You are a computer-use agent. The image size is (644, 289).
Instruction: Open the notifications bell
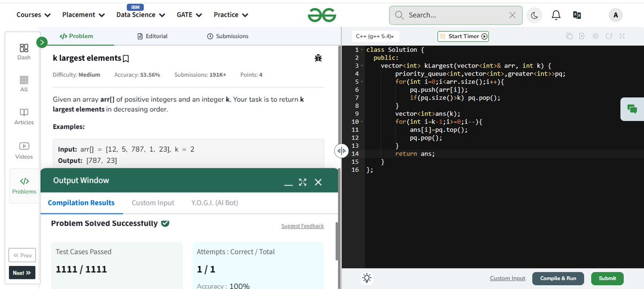click(556, 16)
